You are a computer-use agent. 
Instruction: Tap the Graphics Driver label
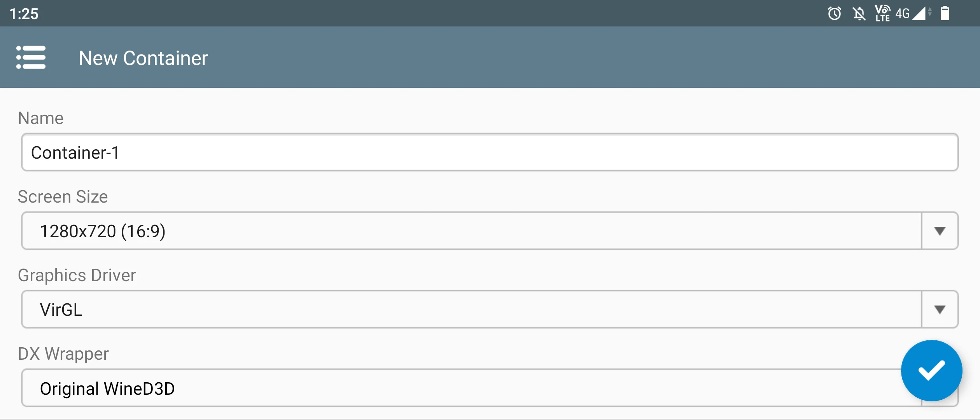77,275
